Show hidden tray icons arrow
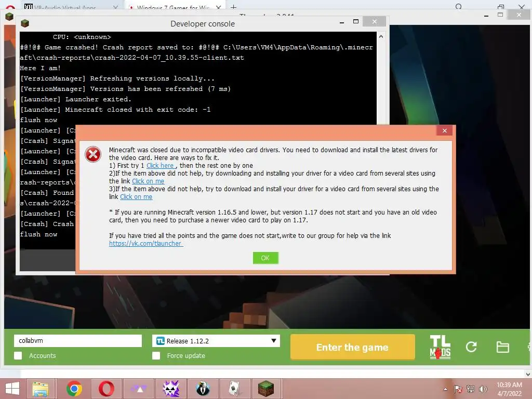The image size is (532, 399). tap(445, 389)
